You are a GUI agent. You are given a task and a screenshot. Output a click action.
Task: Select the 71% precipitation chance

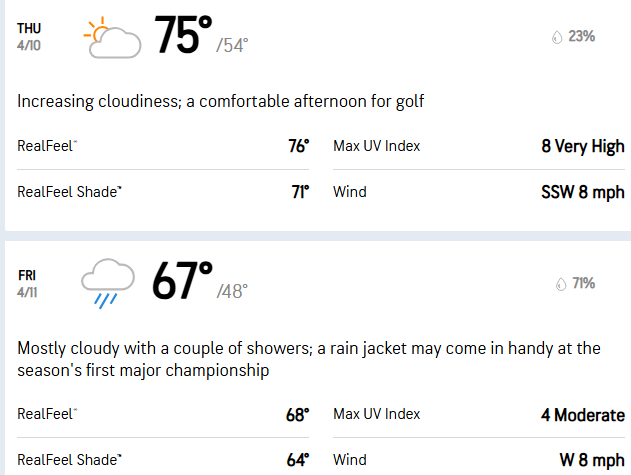pos(584,283)
